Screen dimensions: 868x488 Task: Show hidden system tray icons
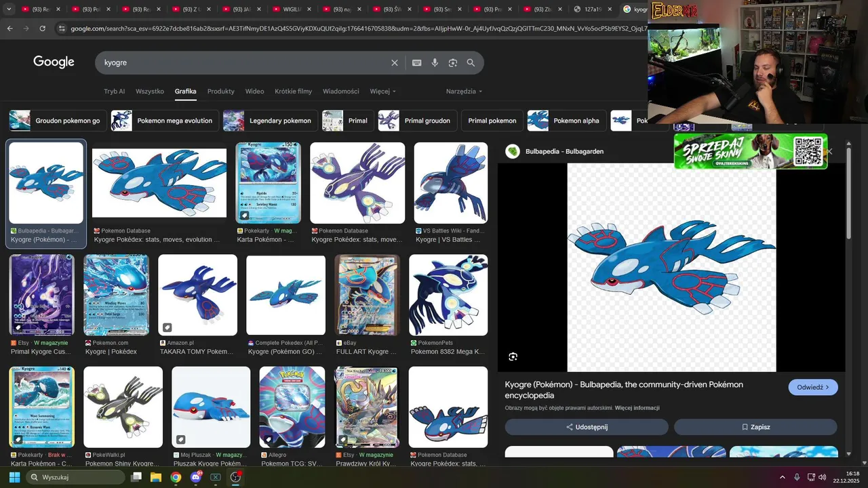click(783, 477)
